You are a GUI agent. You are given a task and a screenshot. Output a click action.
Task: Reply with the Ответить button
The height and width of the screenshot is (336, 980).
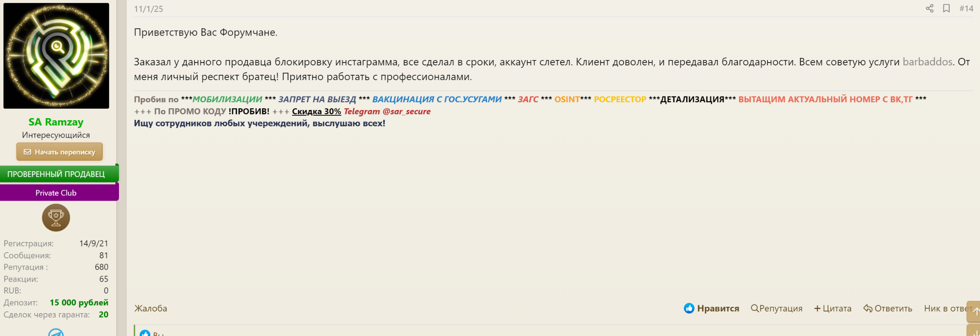coord(888,308)
